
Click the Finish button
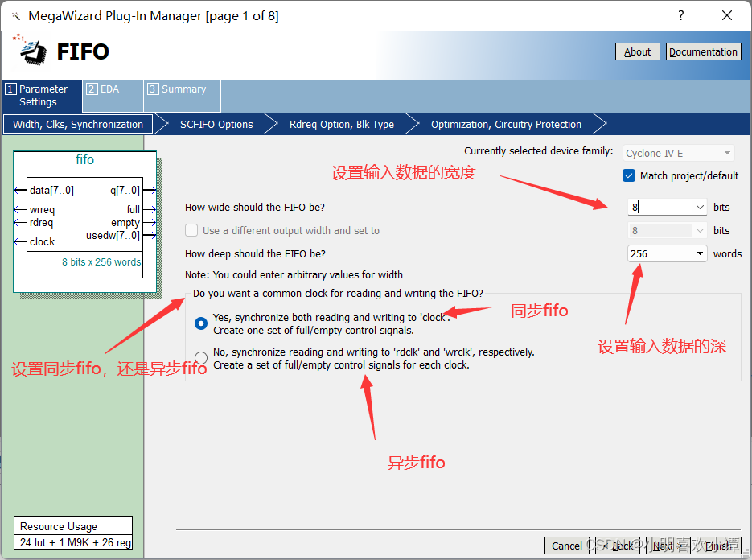click(x=716, y=546)
